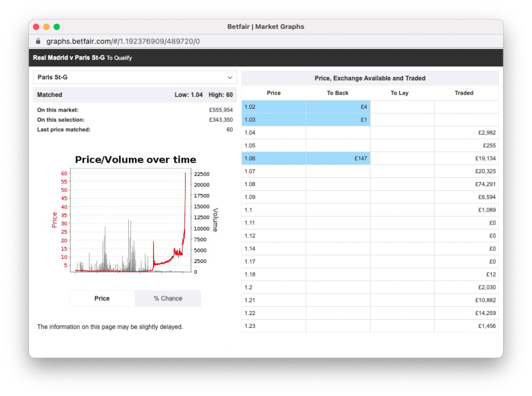The width and height of the screenshot is (532, 396).
Task: Click the £1,456 traded value
Action: coord(487,326)
